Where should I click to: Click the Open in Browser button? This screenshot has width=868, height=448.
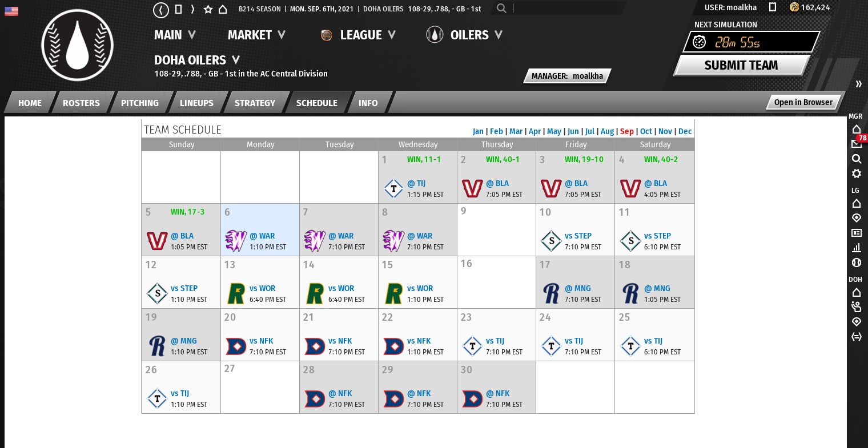pyautogui.click(x=803, y=102)
